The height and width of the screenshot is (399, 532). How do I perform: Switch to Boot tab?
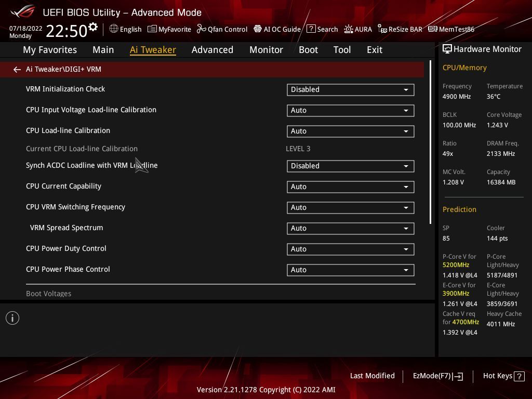(309, 50)
